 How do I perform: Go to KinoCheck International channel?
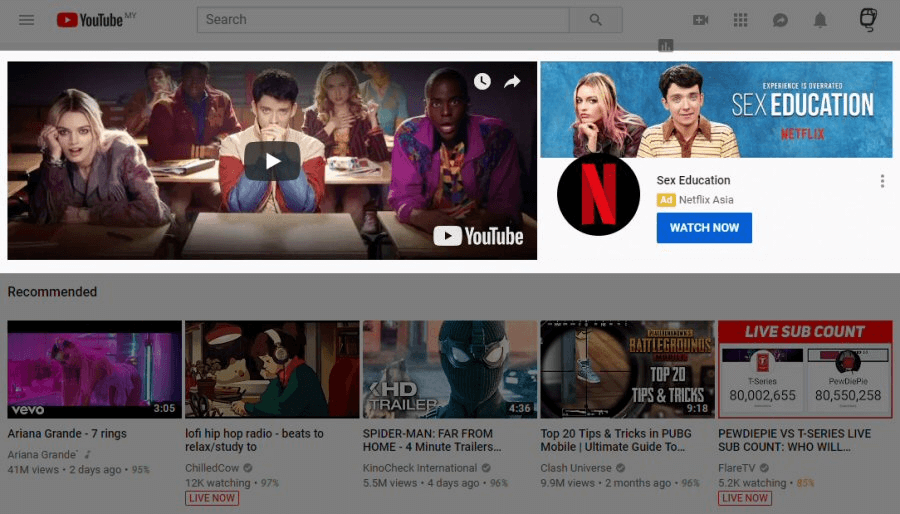421,468
